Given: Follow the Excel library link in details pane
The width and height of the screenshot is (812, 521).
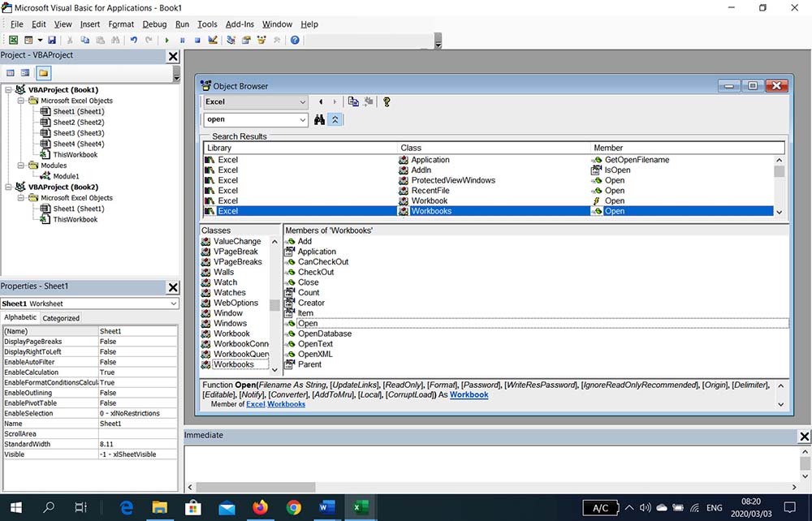Looking at the screenshot, I should click(255, 404).
